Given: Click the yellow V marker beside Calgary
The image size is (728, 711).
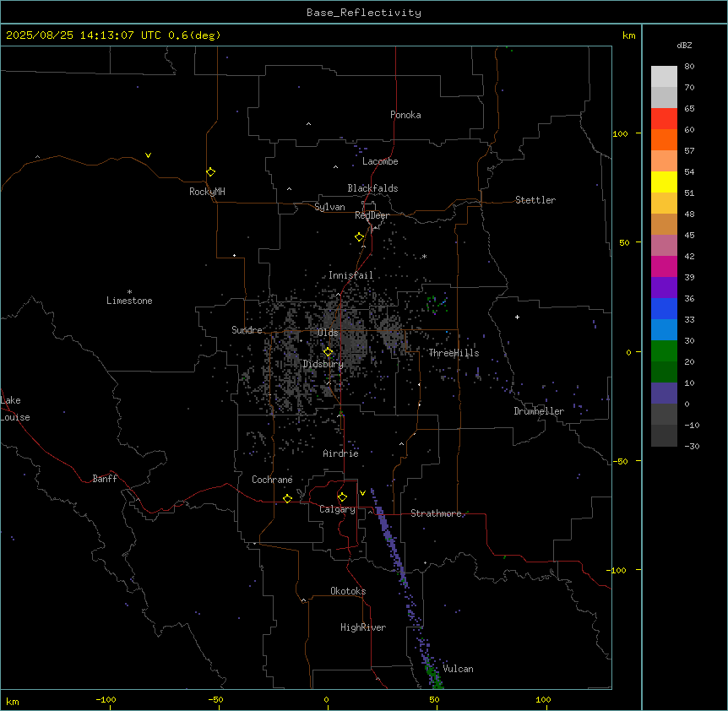Looking at the screenshot, I should 362,493.
